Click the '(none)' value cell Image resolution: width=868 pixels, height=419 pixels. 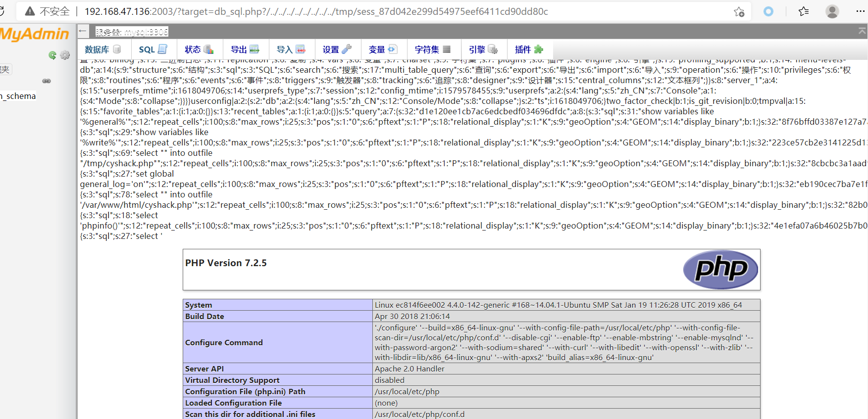pyautogui.click(x=566, y=403)
